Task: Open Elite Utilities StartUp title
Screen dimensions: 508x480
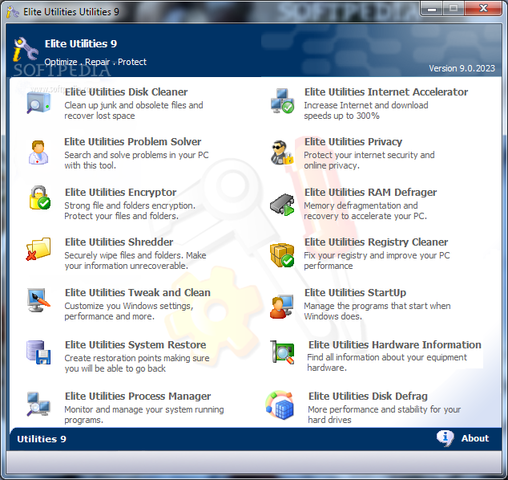Action: click(355, 293)
